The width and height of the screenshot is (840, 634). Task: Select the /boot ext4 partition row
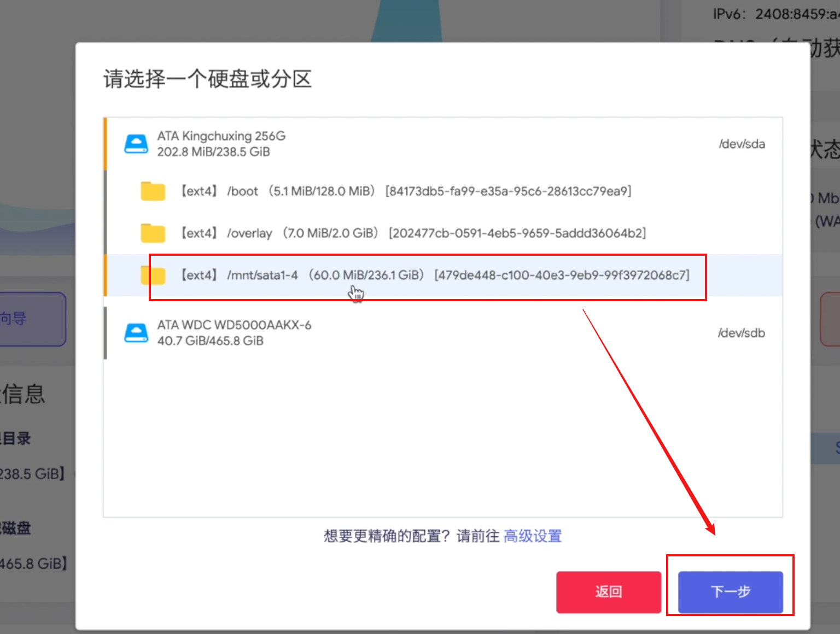pos(383,191)
